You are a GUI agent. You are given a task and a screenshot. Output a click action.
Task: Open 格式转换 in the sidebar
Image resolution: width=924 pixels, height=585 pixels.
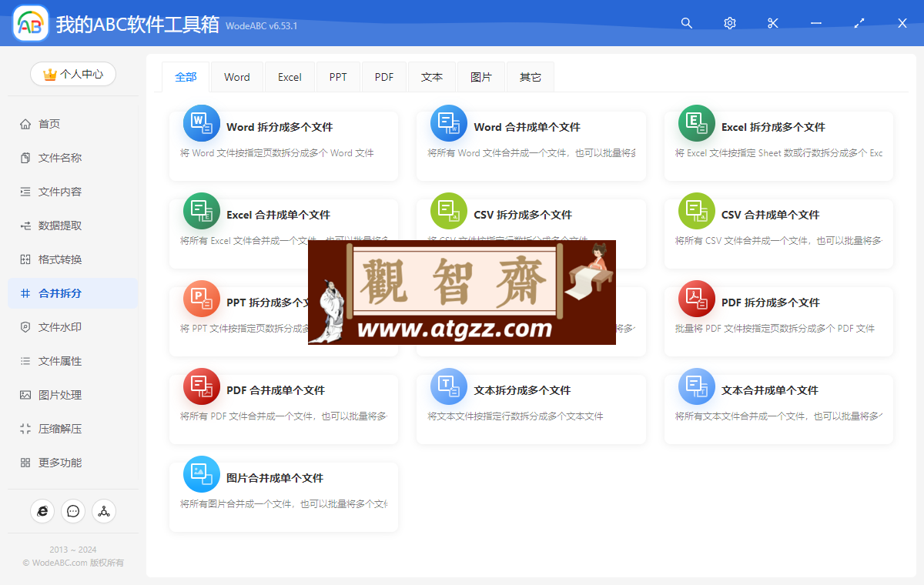(73, 259)
